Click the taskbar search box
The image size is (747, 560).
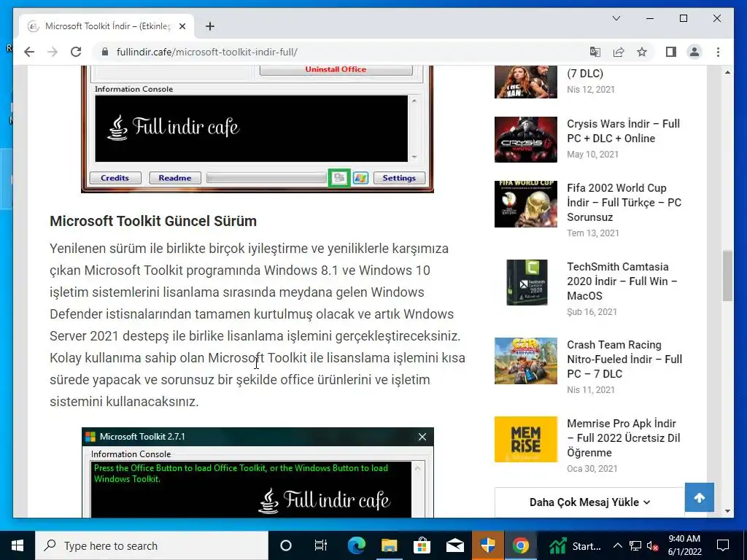[x=152, y=545]
